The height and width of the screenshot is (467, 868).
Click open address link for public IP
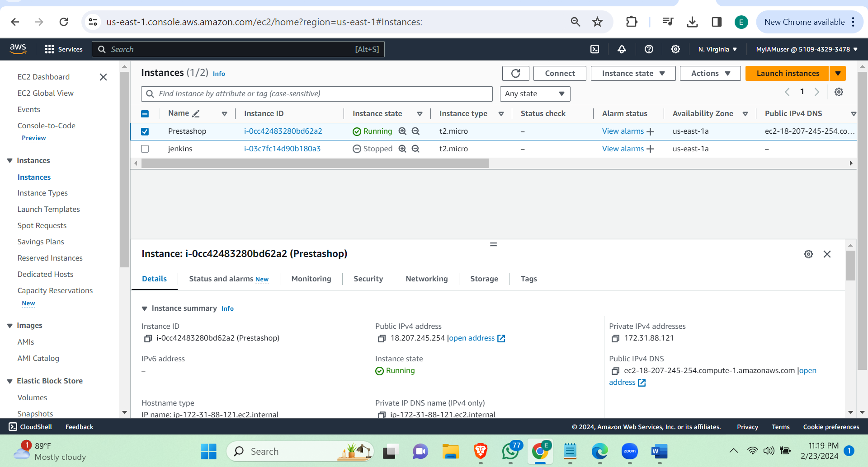point(476,338)
